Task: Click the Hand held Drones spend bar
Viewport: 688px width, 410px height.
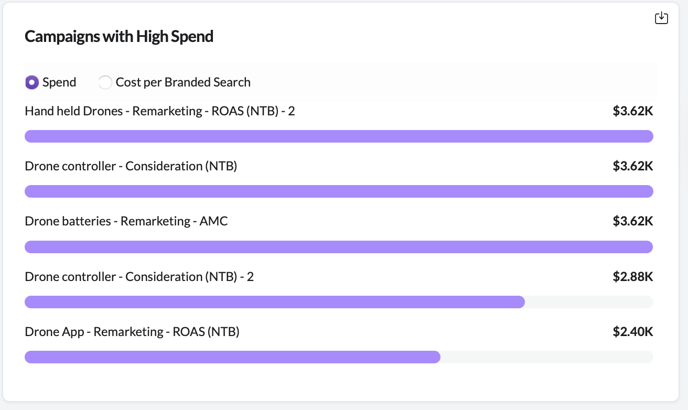Action: (338, 136)
